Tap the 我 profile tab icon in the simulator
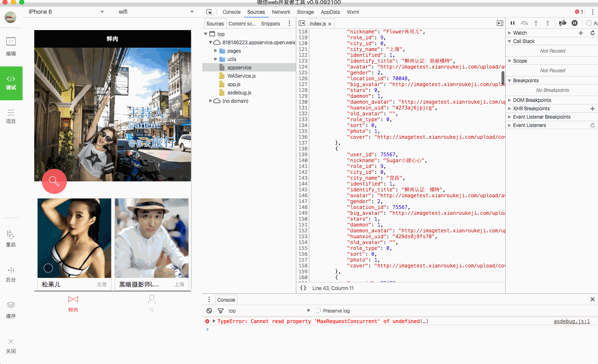 pos(152,303)
